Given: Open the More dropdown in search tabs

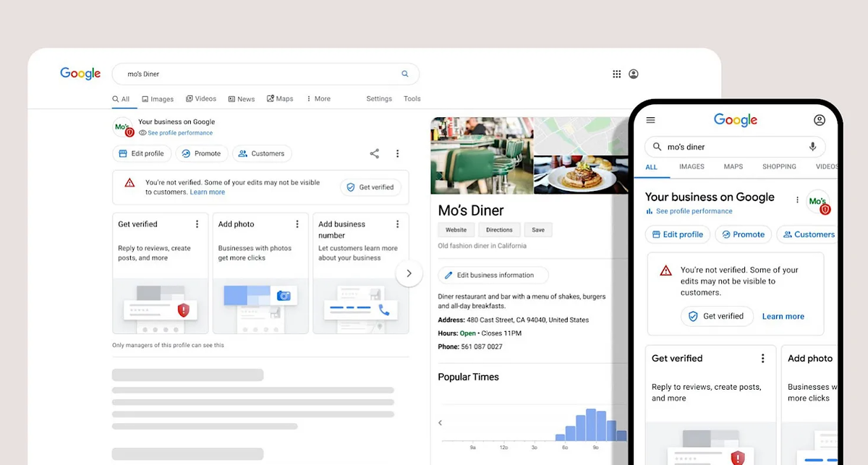Looking at the screenshot, I should pyautogui.click(x=318, y=99).
